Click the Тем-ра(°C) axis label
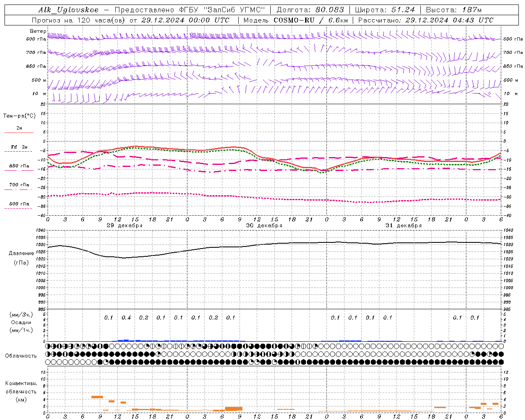Image resolution: width=525 pixels, height=420 pixels. click(x=19, y=116)
